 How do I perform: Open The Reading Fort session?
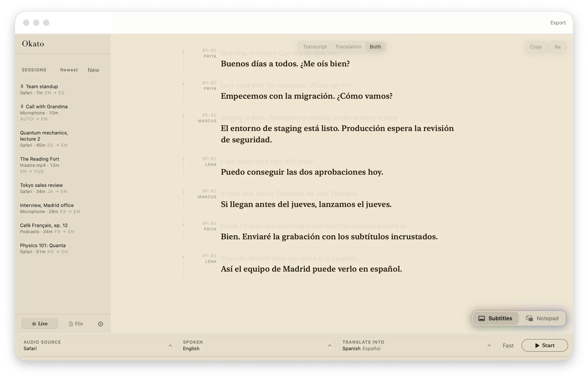tap(63, 165)
